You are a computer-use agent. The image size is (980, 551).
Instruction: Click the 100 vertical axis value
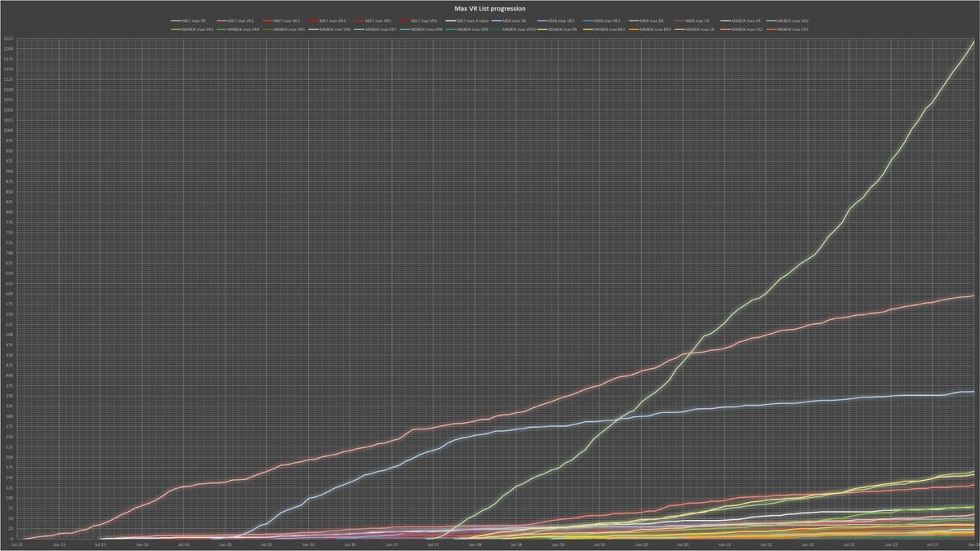pyautogui.click(x=8, y=497)
